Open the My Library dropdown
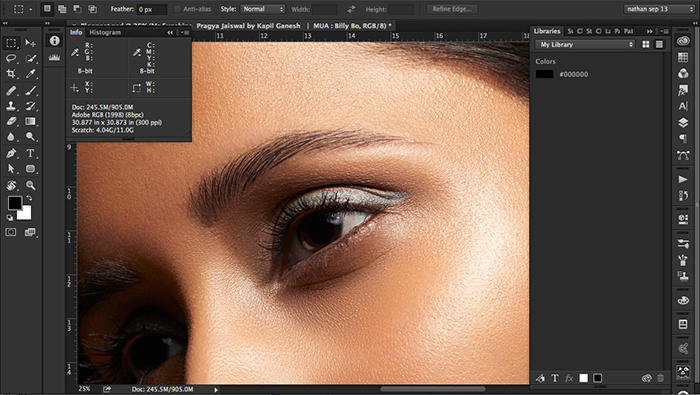This screenshot has height=395, width=700. (x=585, y=44)
